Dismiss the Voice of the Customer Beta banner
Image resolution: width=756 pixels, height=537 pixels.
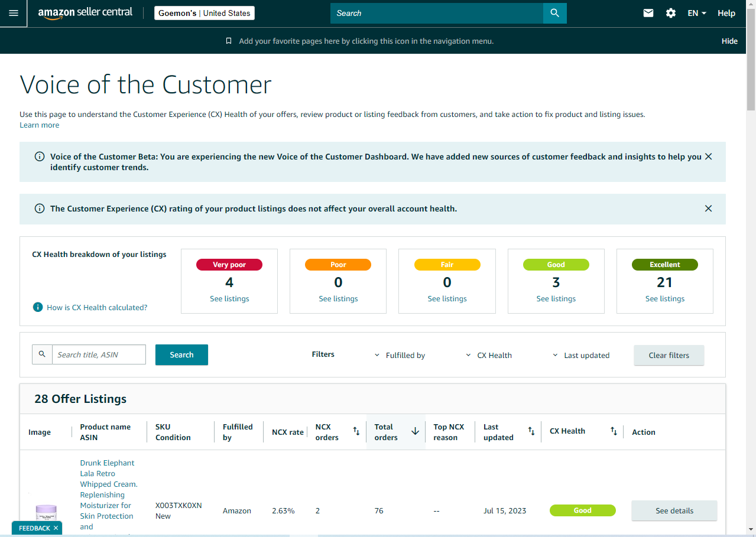point(708,157)
